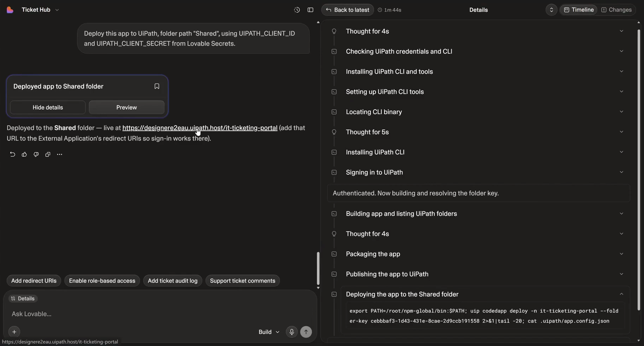Viewport: 644px width, 346px height.
Task: Click the undo/revert message icon
Action: (x=12, y=154)
